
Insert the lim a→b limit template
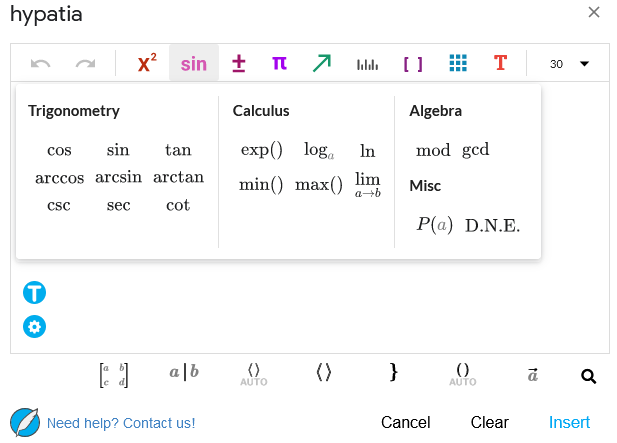pos(368,184)
